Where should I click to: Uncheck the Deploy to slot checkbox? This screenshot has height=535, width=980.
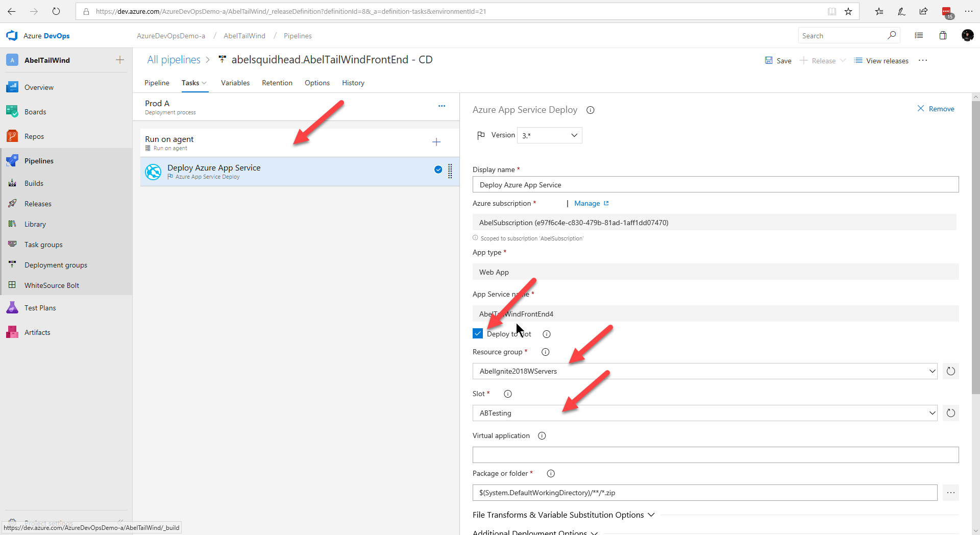pos(478,333)
